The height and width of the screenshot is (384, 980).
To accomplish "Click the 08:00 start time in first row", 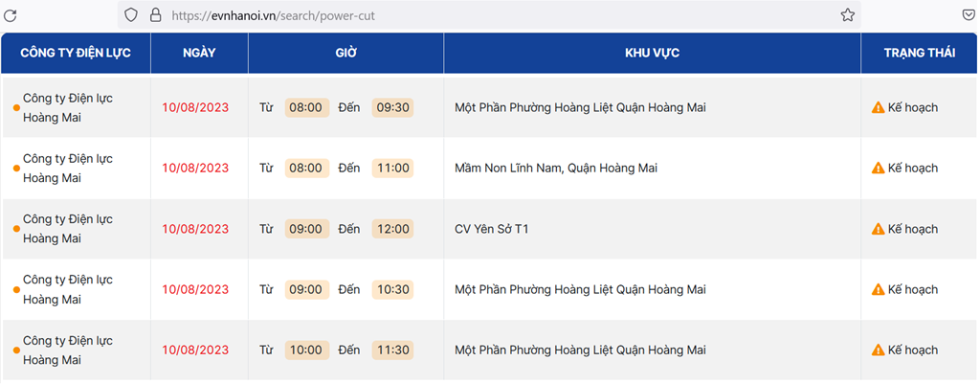I will pyautogui.click(x=306, y=107).
